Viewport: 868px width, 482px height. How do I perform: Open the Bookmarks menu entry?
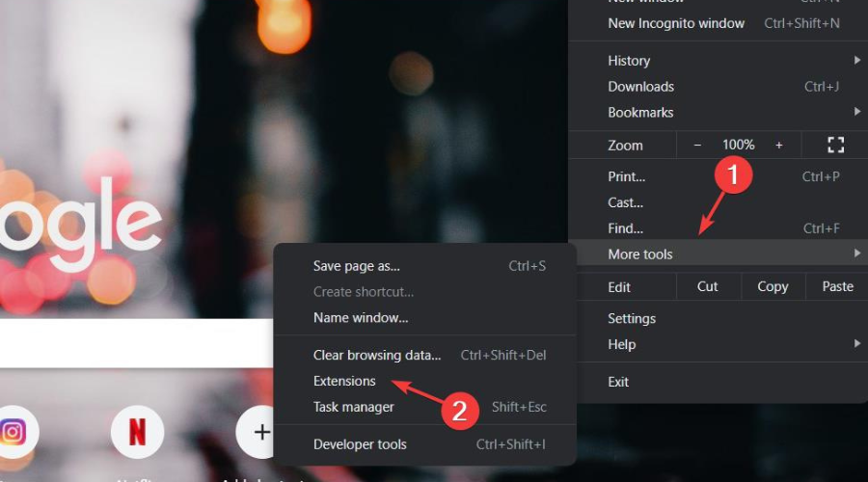718,113
